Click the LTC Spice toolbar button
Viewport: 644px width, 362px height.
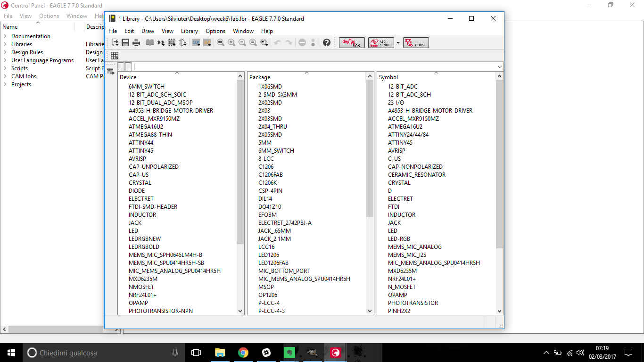coord(381,43)
